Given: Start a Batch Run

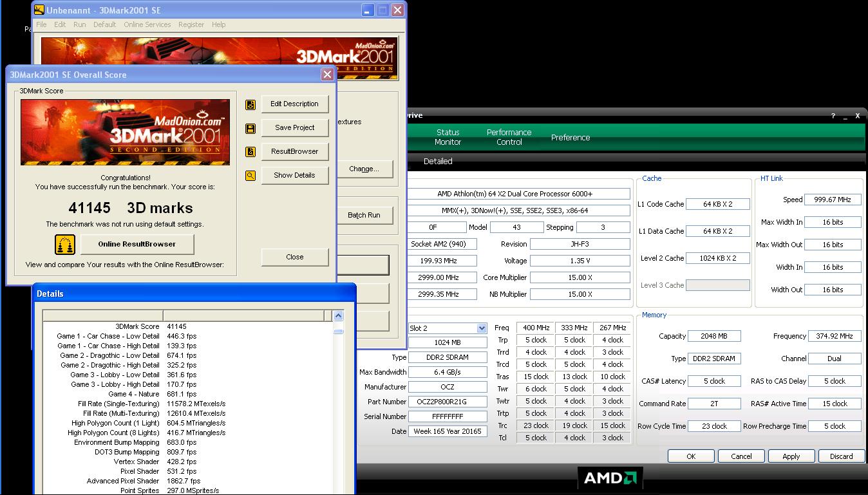Looking at the screenshot, I should point(364,216).
